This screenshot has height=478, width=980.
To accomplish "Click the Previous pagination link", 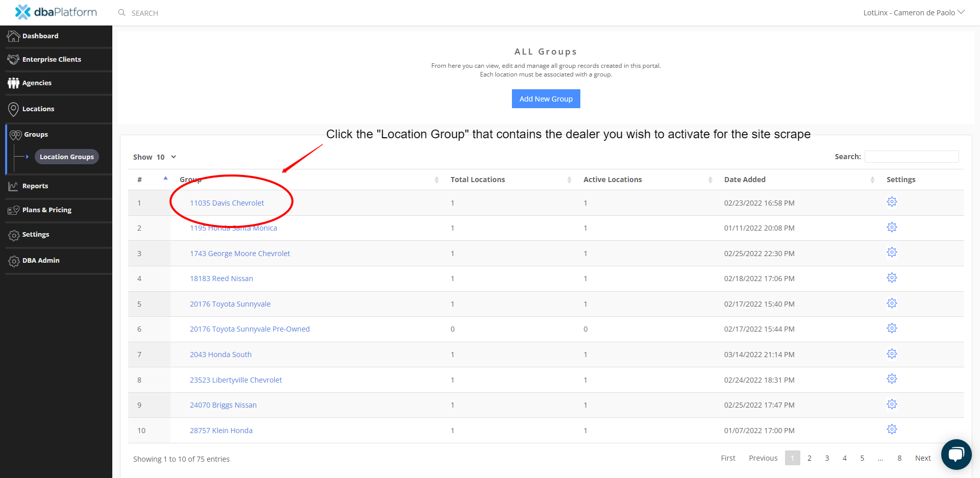I will point(763,458).
